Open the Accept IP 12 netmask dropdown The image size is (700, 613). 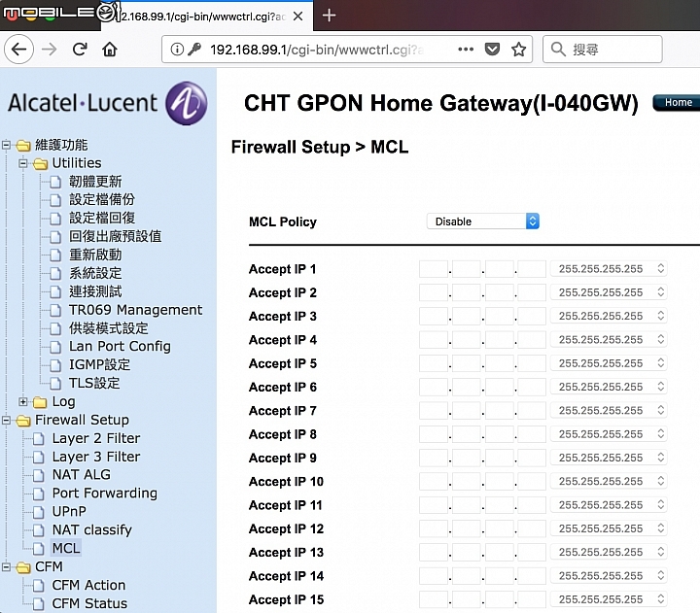tap(609, 528)
